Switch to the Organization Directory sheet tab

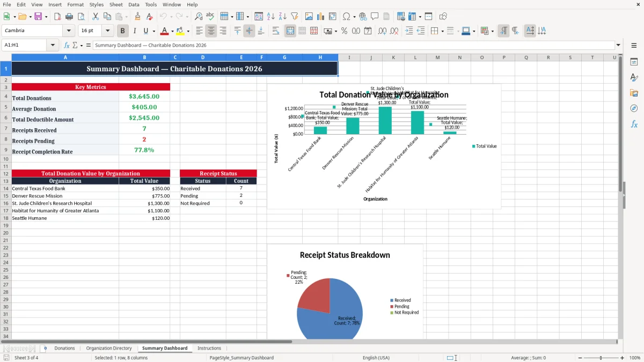[109, 349]
